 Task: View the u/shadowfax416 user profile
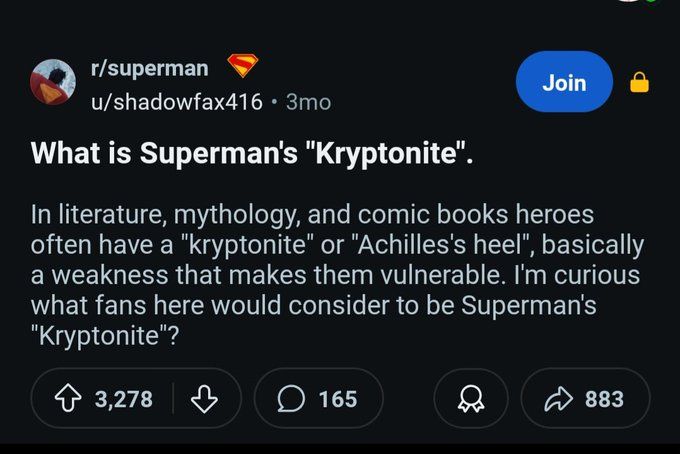[177, 102]
